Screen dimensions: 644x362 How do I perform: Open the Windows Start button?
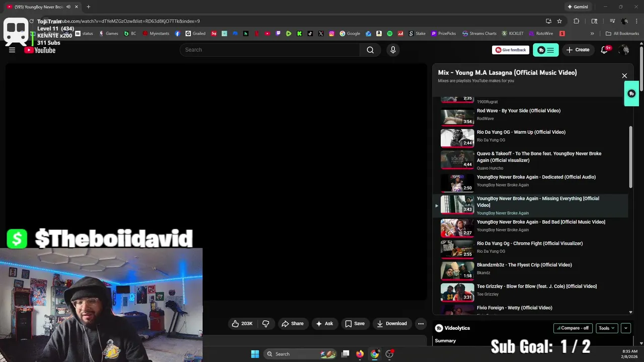pos(255,354)
